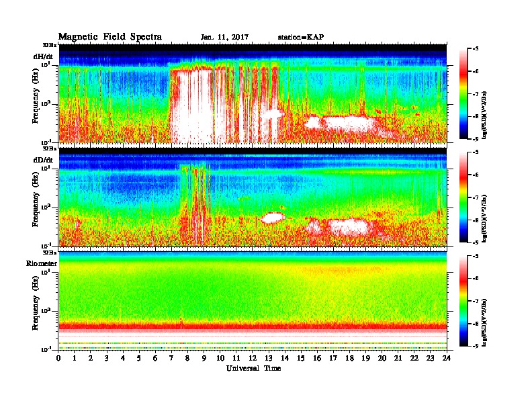Click hour tick label 15 on time axis
532x411 pixels.
[x=301, y=358]
